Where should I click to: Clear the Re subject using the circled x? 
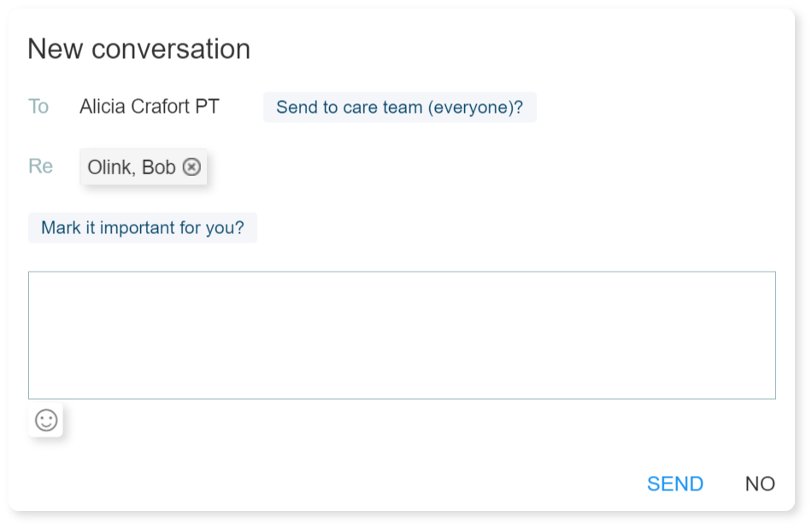[191, 167]
